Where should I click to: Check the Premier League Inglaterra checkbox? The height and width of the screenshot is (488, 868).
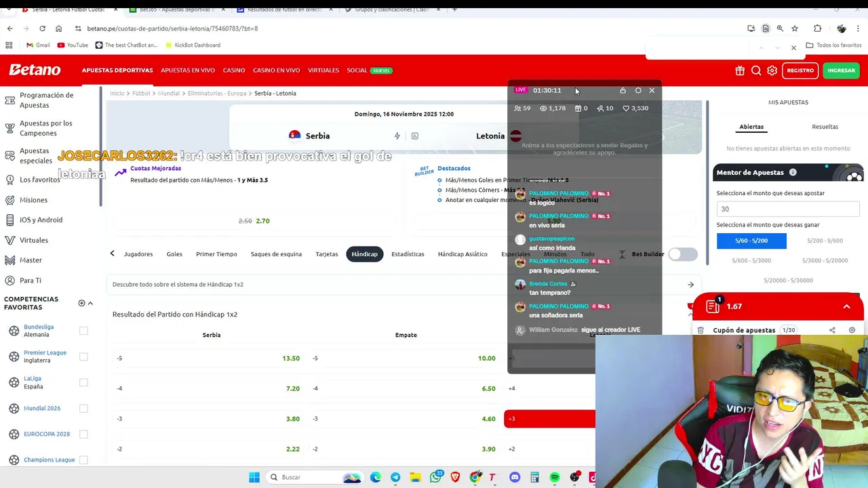click(83, 357)
